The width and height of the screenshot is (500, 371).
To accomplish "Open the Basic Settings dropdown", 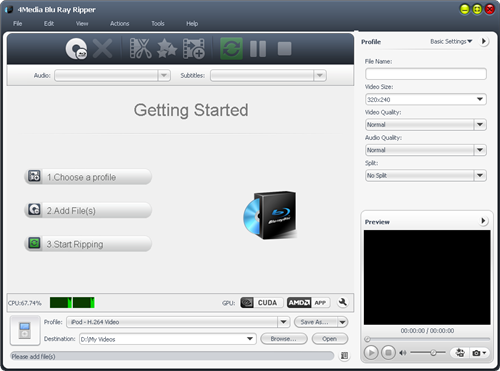I will pos(451,41).
